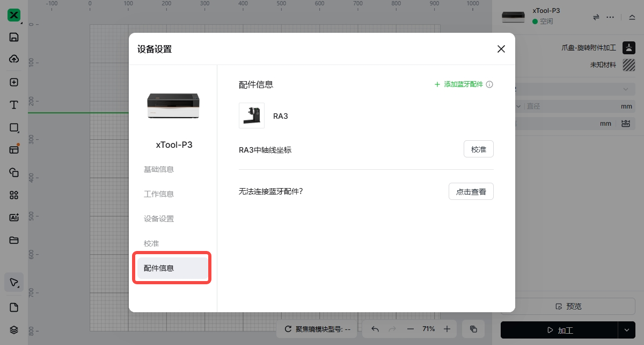The height and width of the screenshot is (345, 644).
Task: Open the AI tool in the sidebar
Action: click(x=14, y=218)
